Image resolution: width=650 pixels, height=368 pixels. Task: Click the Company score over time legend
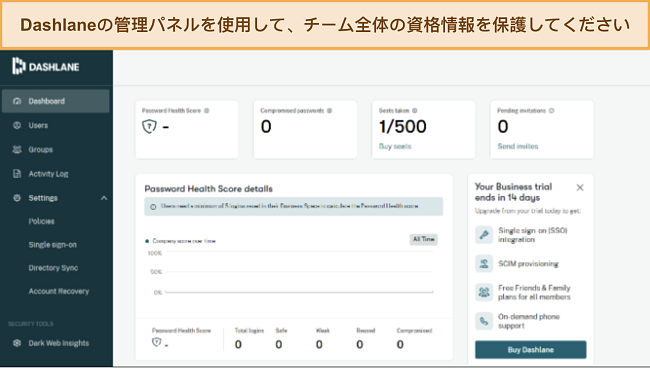[180, 241]
